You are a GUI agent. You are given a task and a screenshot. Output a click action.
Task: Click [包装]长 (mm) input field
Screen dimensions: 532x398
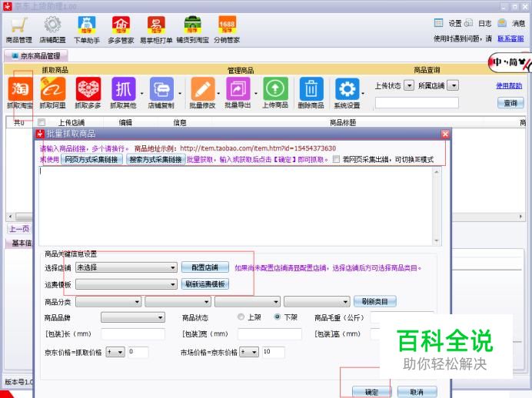[x=133, y=334]
